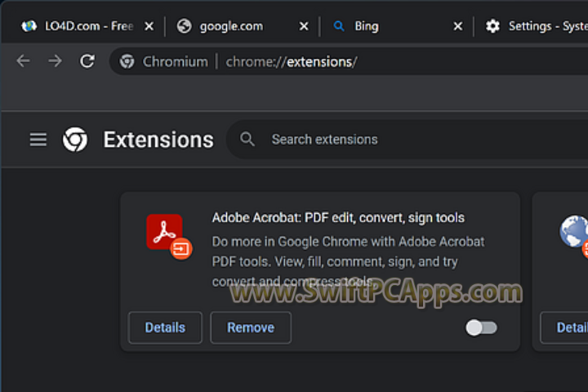Close the google.com tab
The width and height of the screenshot is (588, 392).
click(304, 26)
